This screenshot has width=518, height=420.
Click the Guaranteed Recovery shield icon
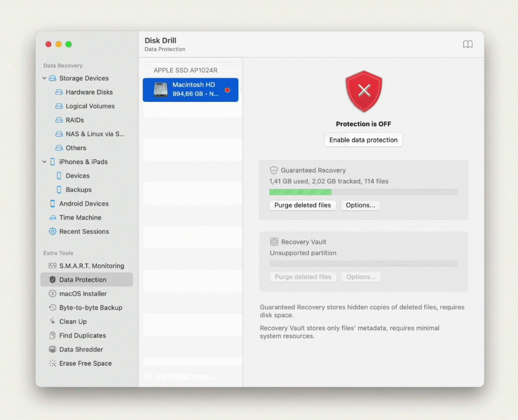(x=274, y=171)
